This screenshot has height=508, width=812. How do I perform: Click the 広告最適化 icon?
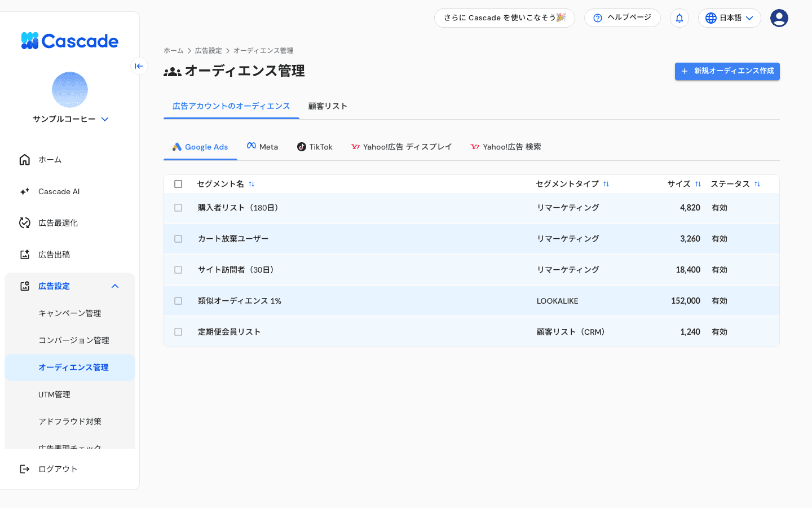coord(25,223)
